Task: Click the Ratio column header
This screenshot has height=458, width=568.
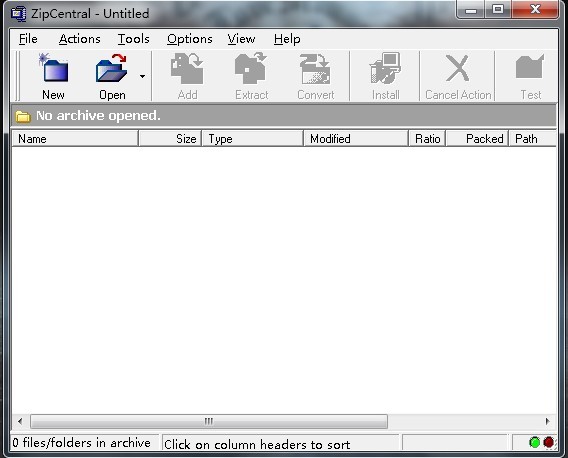Action: 427,139
